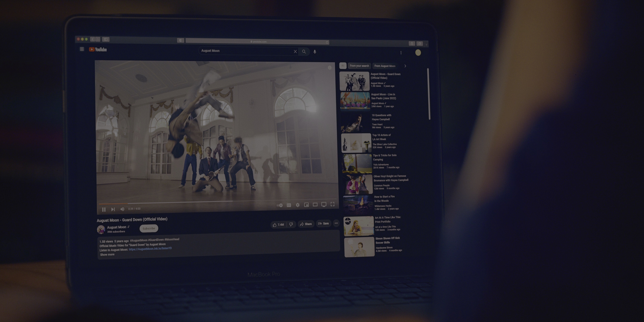Subscribe to August Moon channel

tap(149, 228)
